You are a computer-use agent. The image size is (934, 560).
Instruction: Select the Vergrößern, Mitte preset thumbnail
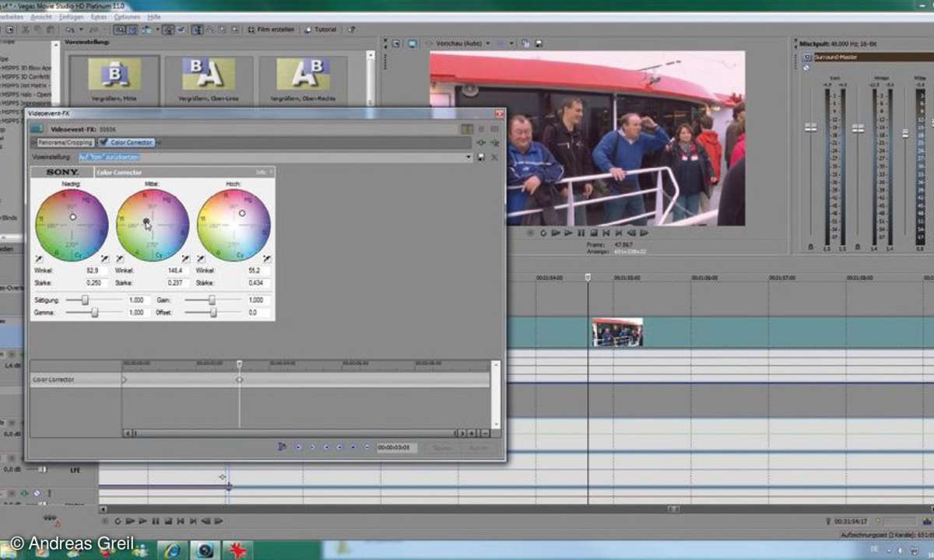tap(114, 79)
